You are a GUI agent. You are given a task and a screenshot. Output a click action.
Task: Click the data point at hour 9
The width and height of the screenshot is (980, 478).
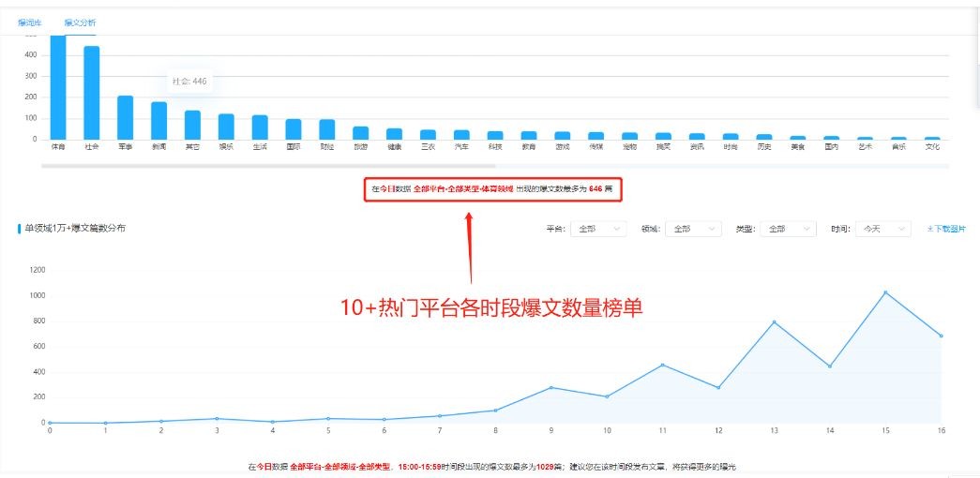tap(551, 387)
